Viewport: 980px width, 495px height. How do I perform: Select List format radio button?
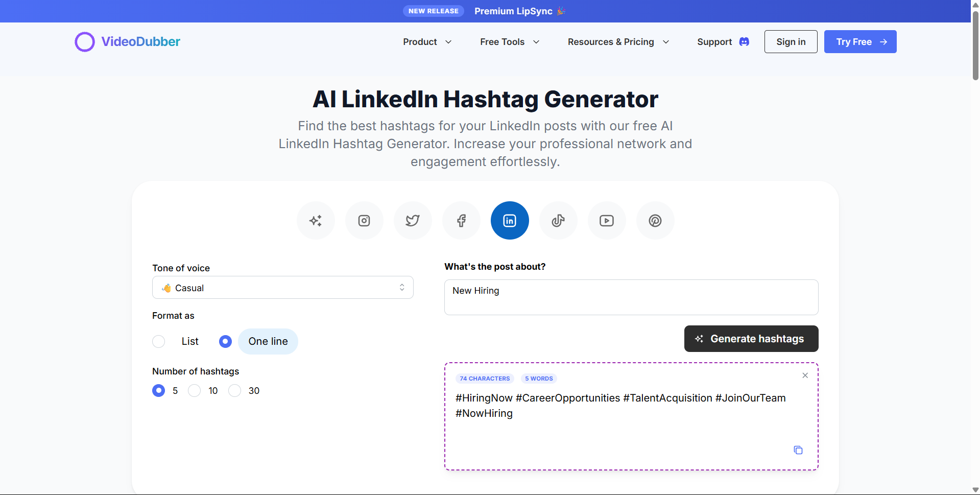click(x=159, y=341)
